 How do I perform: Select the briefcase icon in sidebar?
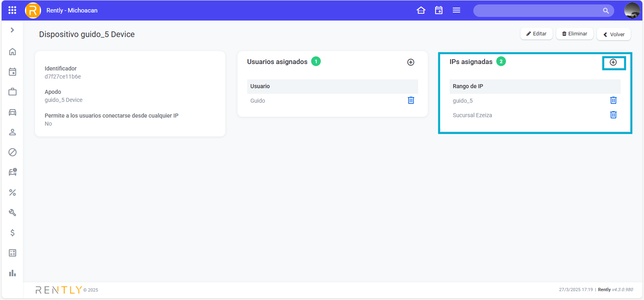[x=12, y=92]
